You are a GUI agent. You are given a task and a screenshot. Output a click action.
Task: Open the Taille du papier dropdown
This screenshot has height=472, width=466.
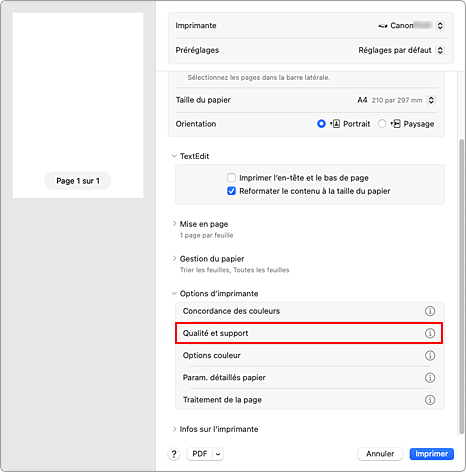pos(431,100)
